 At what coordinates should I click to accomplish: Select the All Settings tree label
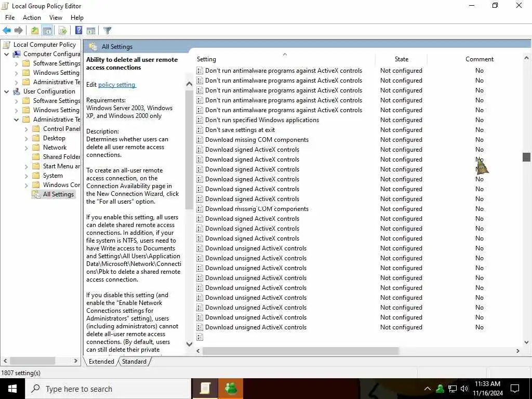coord(58,194)
